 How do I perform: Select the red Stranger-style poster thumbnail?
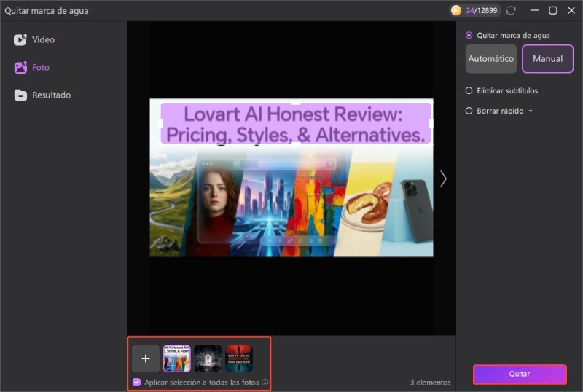pyautogui.click(x=238, y=358)
